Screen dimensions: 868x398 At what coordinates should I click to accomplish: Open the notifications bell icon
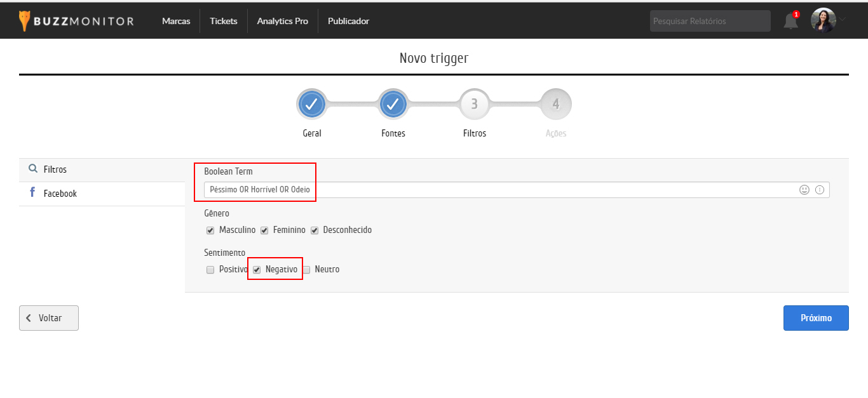[x=790, y=21]
